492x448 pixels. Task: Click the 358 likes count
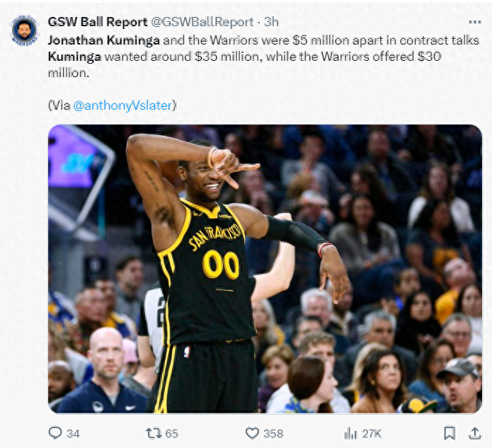273,434
